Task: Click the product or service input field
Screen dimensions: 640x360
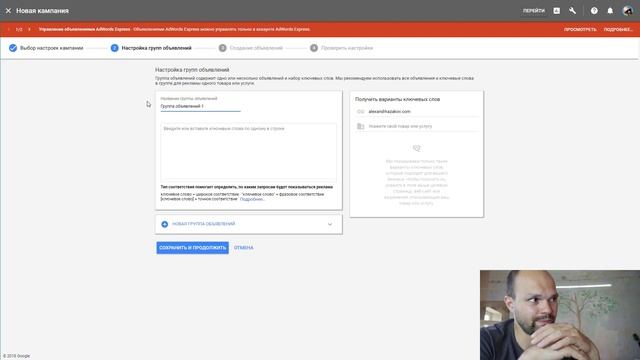Action: [x=423, y=126]
